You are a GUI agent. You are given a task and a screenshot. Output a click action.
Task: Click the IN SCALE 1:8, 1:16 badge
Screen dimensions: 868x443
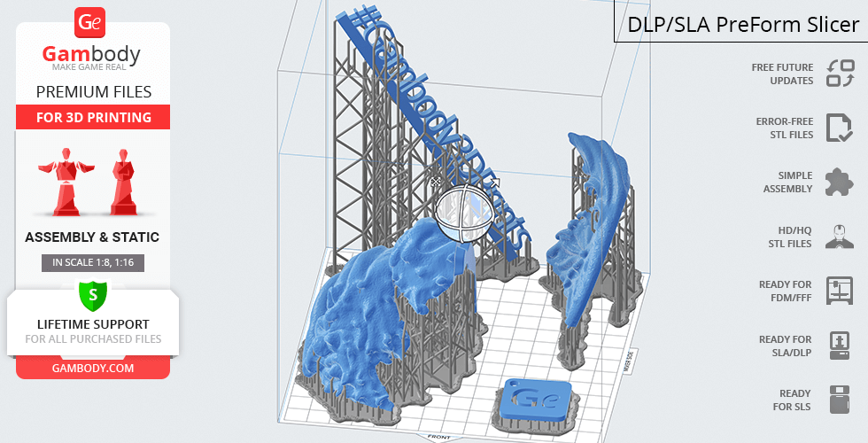[93, 262]
